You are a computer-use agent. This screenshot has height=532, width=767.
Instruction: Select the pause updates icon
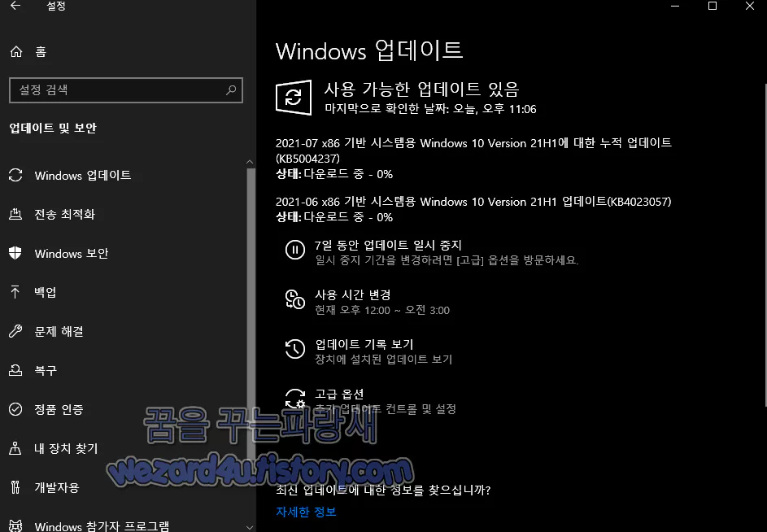(x=294, y=250)
